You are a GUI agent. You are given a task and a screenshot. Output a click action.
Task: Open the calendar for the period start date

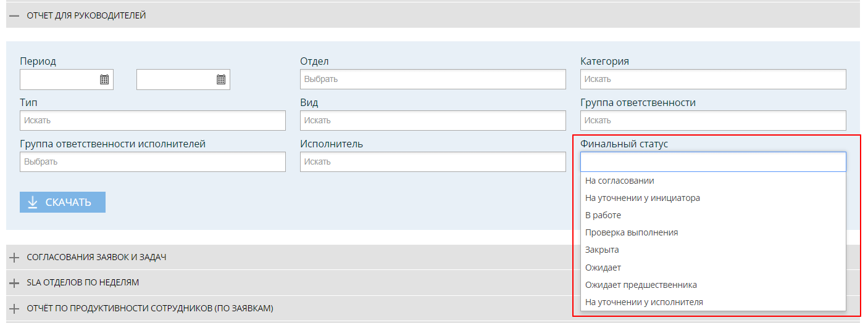[x=104, y=80]
